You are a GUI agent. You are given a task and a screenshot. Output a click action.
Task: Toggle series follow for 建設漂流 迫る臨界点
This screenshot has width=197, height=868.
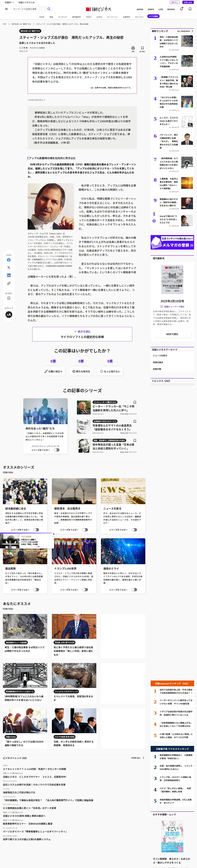tap(85, 530)
